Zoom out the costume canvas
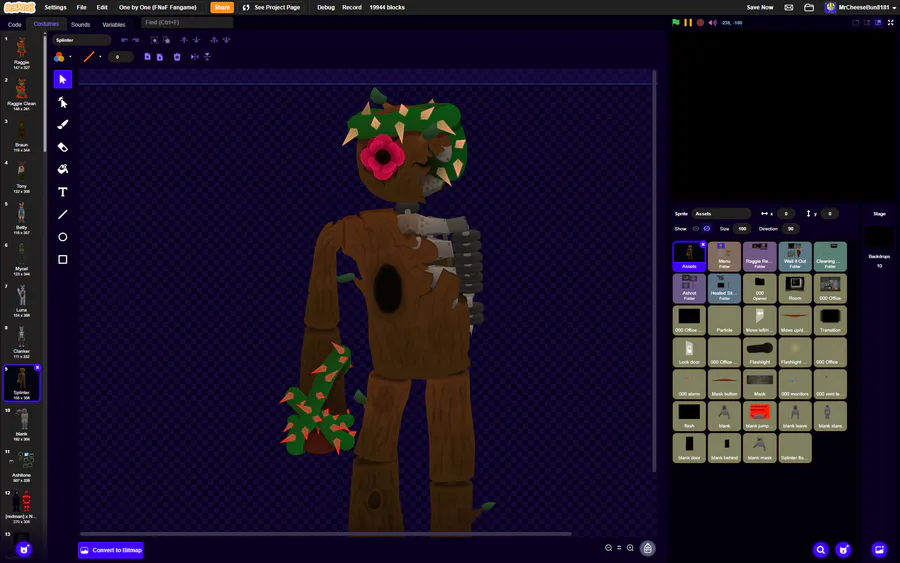The height and width of the screenshot is (563, 900). point(608,548)
